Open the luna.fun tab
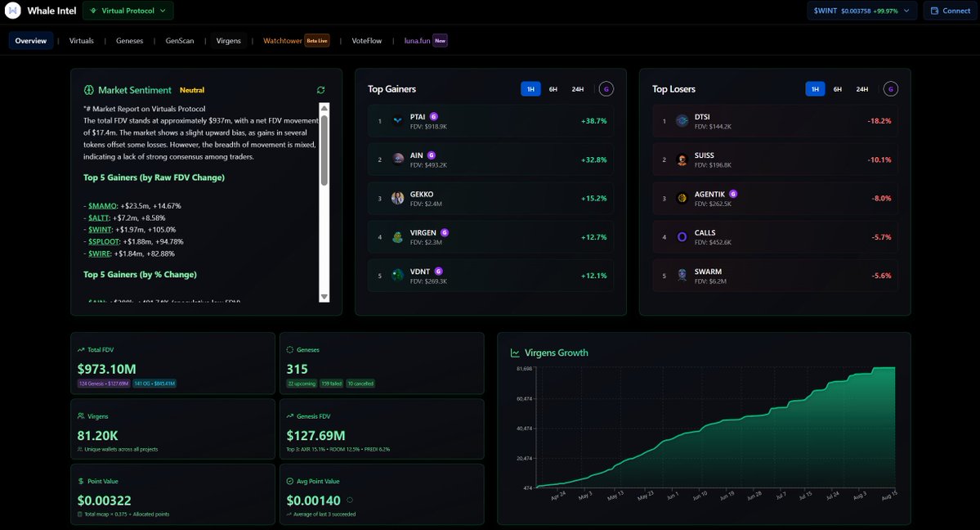980x530 pixels. pyautogui.click(x=426, y=41)
